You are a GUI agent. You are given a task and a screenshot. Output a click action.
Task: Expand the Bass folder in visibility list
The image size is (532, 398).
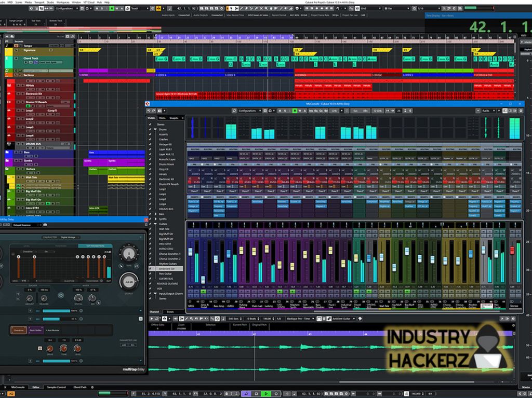point(155,214)
